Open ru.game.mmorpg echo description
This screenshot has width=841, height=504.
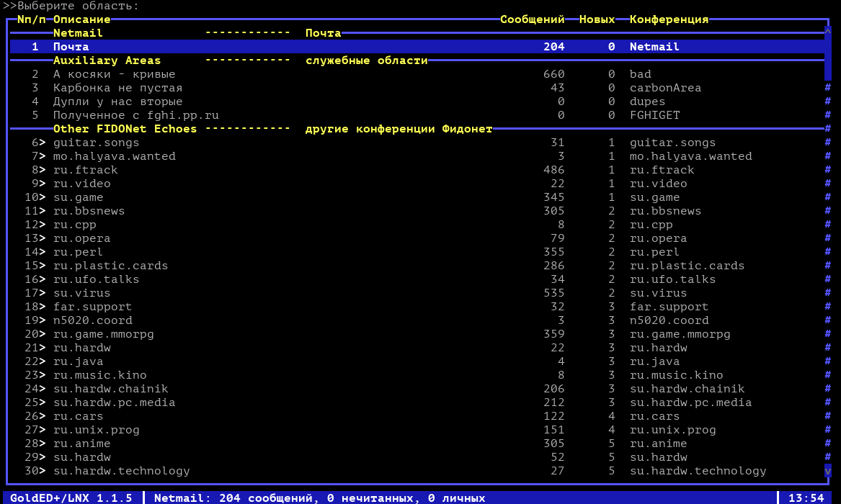coord(104,333)
